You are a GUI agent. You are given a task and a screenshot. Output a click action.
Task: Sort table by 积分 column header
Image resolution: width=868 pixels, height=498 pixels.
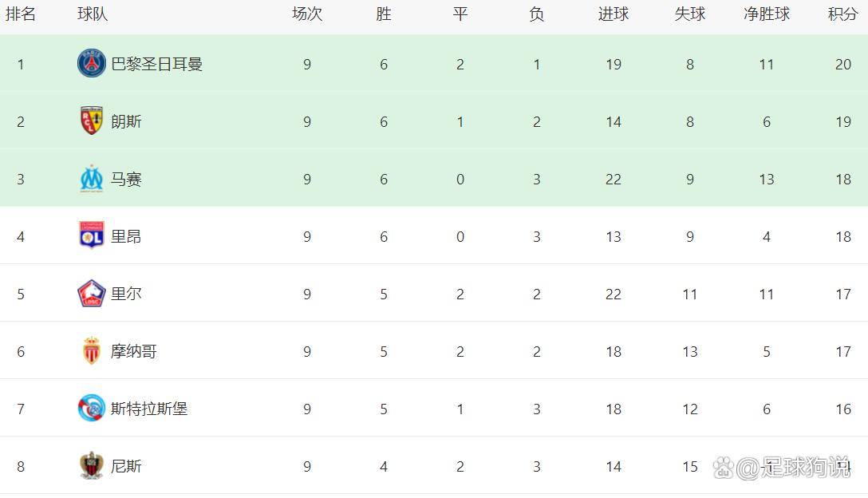click(842, 14)
